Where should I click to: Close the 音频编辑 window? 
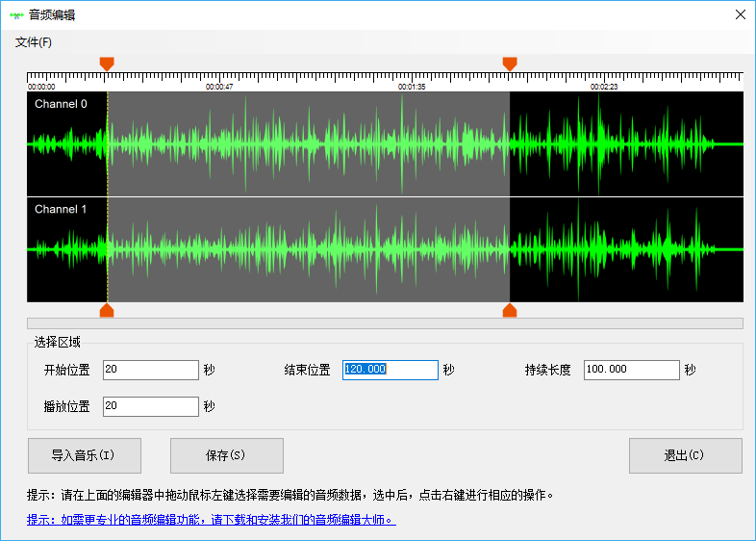click(x=740, y=15)
